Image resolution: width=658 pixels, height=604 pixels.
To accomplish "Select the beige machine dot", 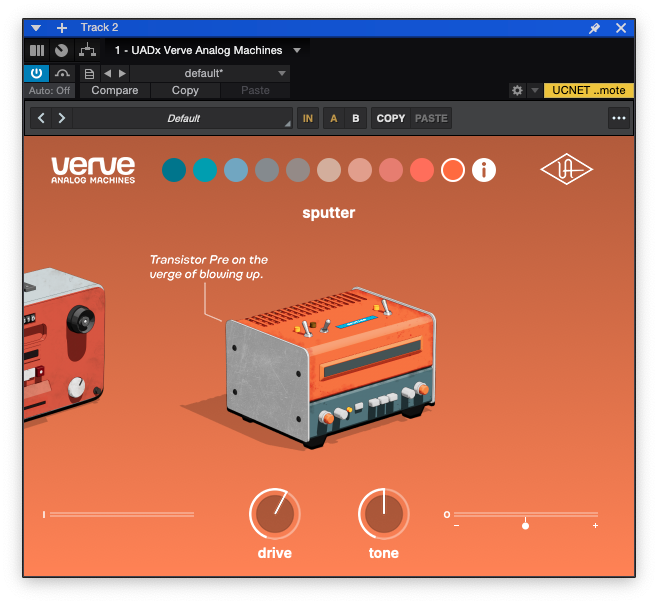I will tap(329, 170).
